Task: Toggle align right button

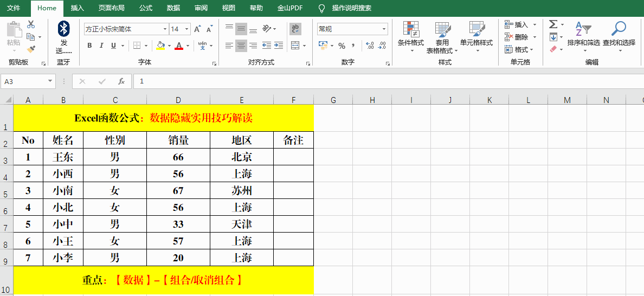Action: click(253, 46)
